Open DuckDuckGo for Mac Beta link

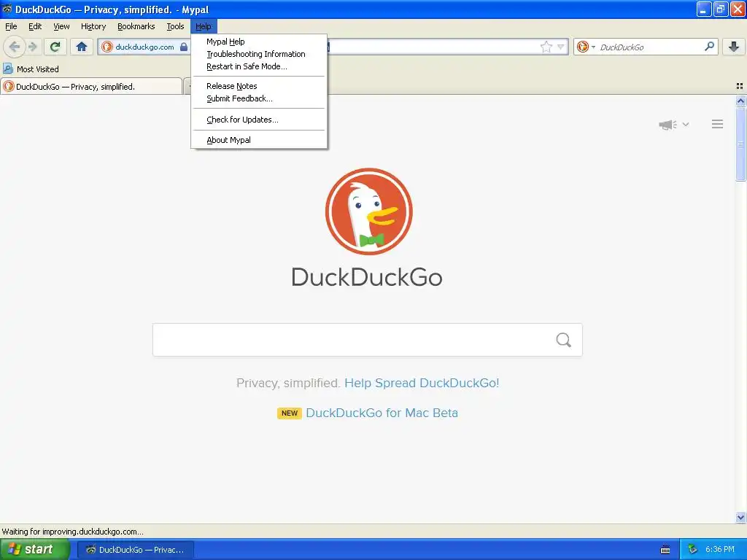coord(382,413)
